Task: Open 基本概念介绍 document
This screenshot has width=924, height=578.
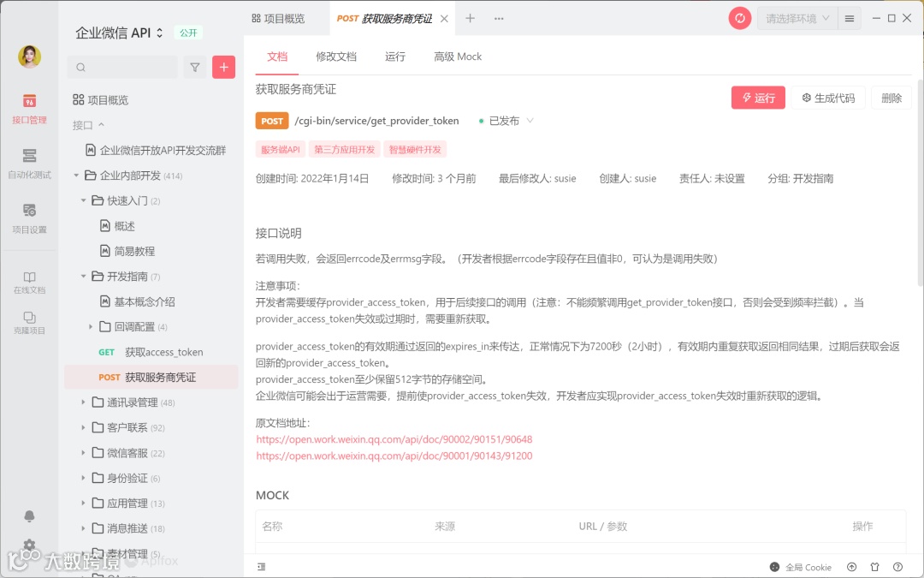Action: [137, 301]
